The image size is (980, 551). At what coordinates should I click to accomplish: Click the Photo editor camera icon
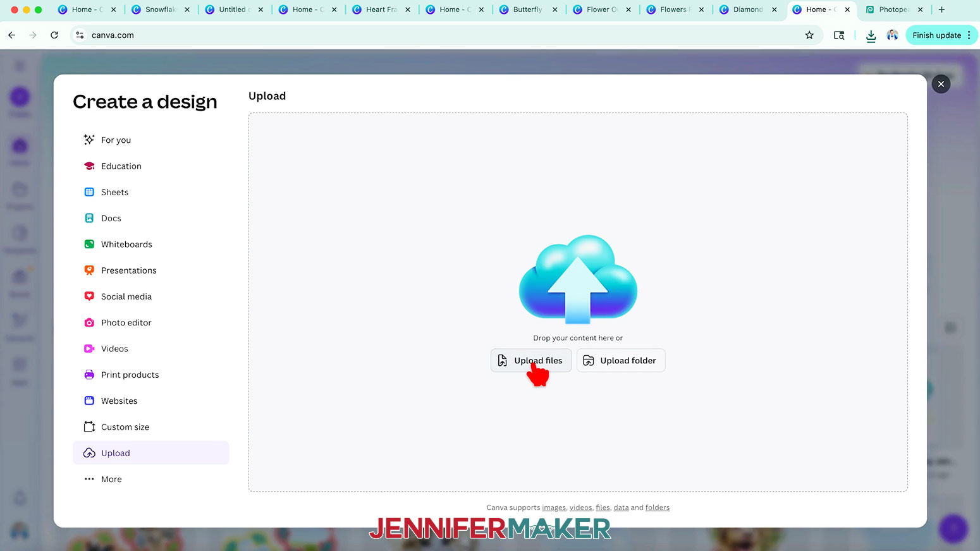pos(89,322)
